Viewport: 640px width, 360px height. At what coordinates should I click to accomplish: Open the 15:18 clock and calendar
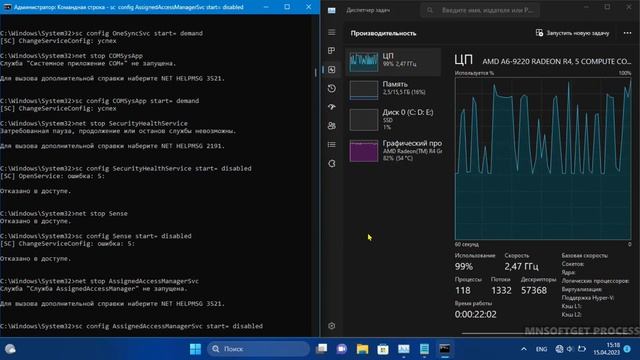606,349
